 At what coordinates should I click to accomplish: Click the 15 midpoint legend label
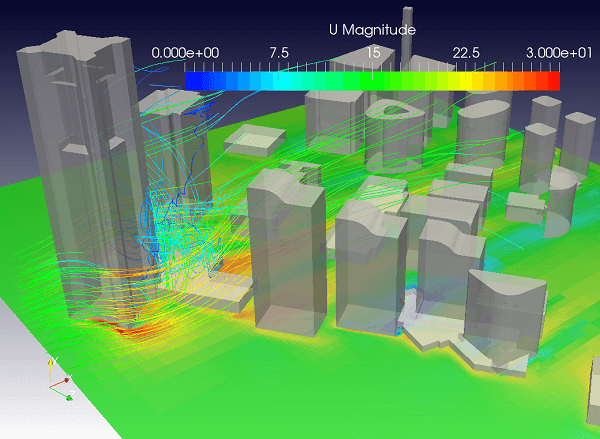373,53
